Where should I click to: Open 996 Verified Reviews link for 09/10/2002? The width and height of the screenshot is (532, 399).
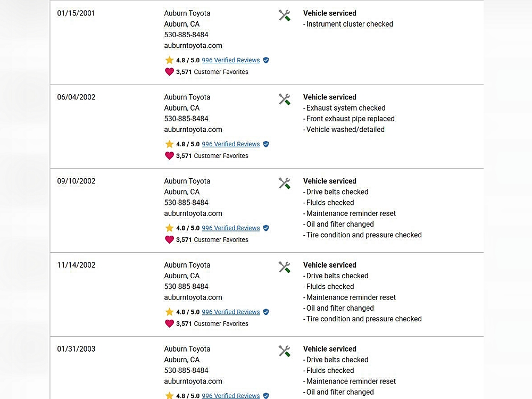tap(231, 228)
